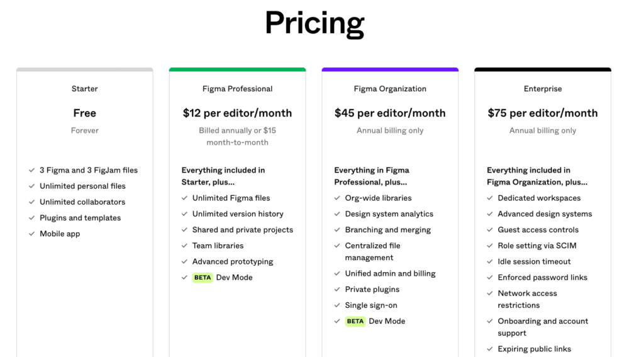
Task: Click checkmark icon next to Mobile app
Action: 31,234
